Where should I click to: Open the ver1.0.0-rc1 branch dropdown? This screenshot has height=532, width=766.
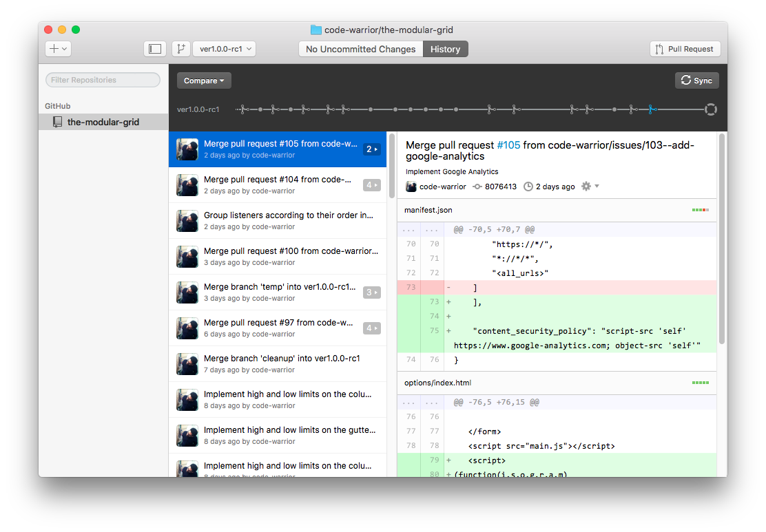225,49
